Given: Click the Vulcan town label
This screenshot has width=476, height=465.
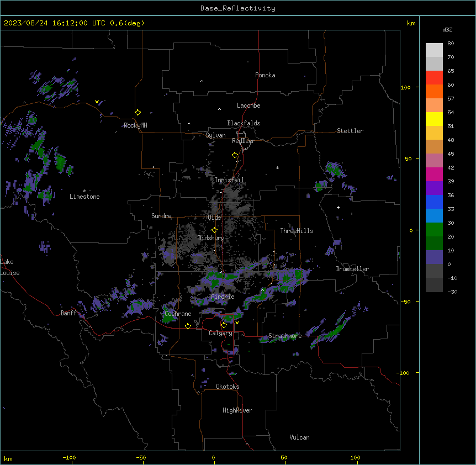Looking at the screenshot, I should click(x=299, y=437).
